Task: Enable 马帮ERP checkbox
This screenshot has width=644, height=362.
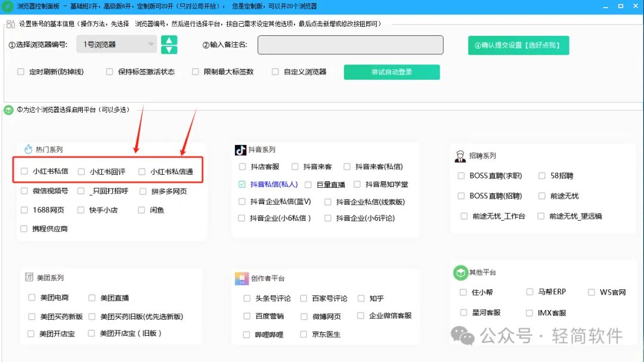Action: click(530, 292)
